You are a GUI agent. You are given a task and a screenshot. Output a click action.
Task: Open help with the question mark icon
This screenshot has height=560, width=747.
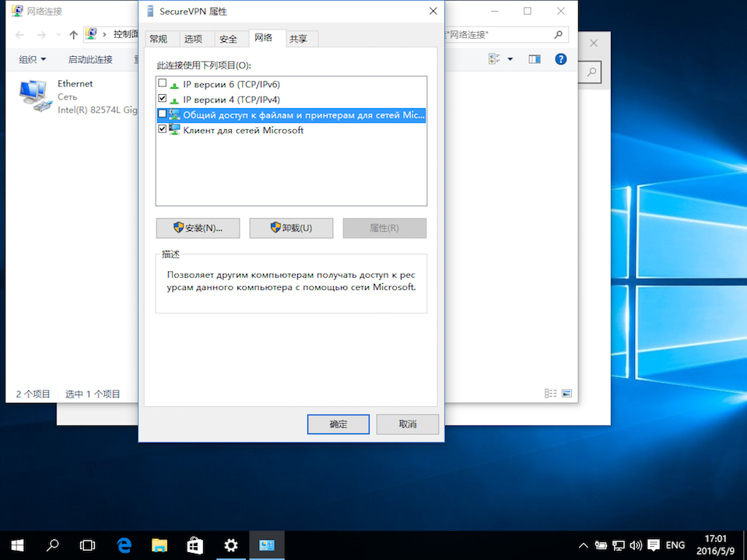[x=561, y=59]
